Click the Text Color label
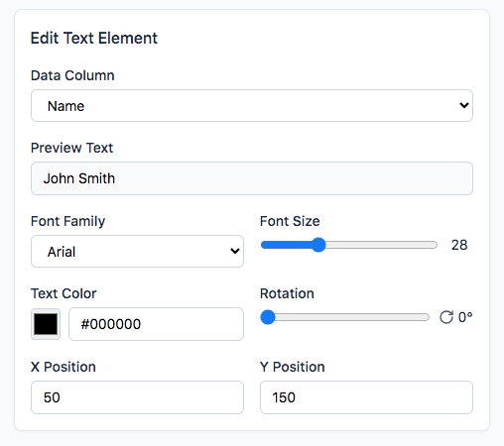This screenshot has height=446, width=504. pos(63,293)
